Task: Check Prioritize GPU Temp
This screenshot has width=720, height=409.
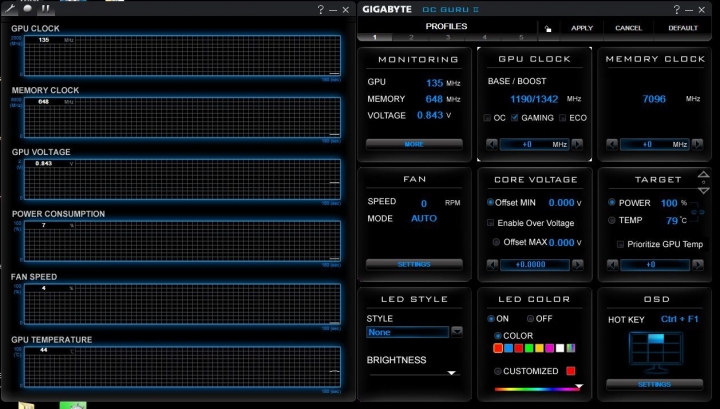Action: pos(620,244)
